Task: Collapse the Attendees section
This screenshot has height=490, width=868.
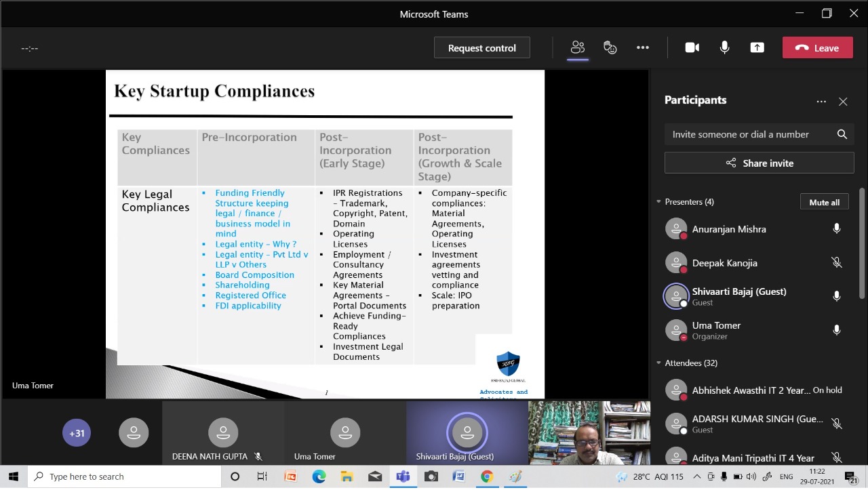Action: pyautogui.click(x=658, y=363)
